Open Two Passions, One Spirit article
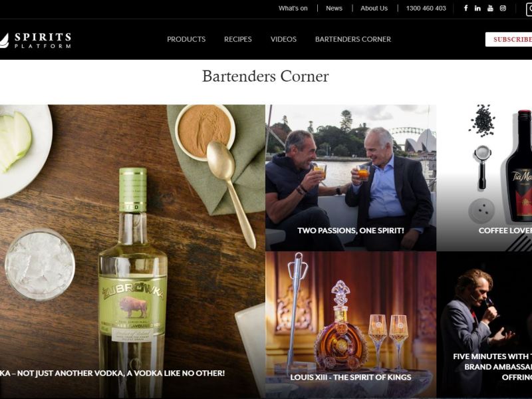Viewport: 532px width, 399px height. pyautogui.click(x=351, y=178)
